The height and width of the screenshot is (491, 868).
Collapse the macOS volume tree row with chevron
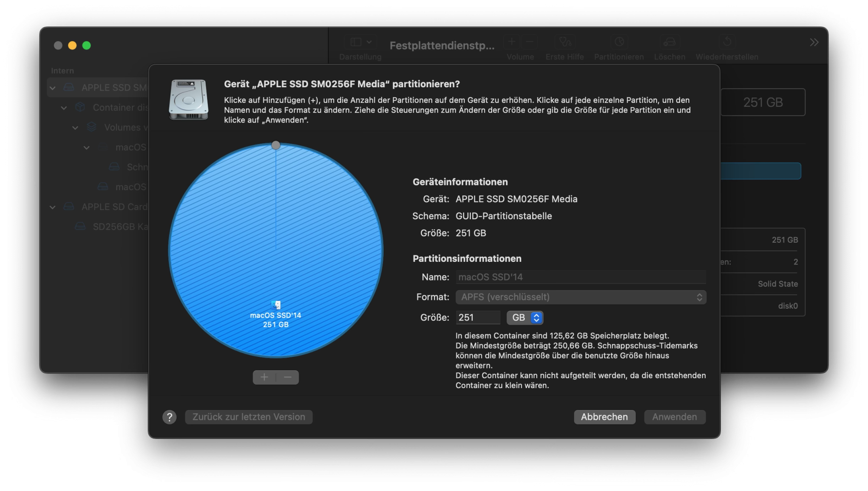[86, 148]
